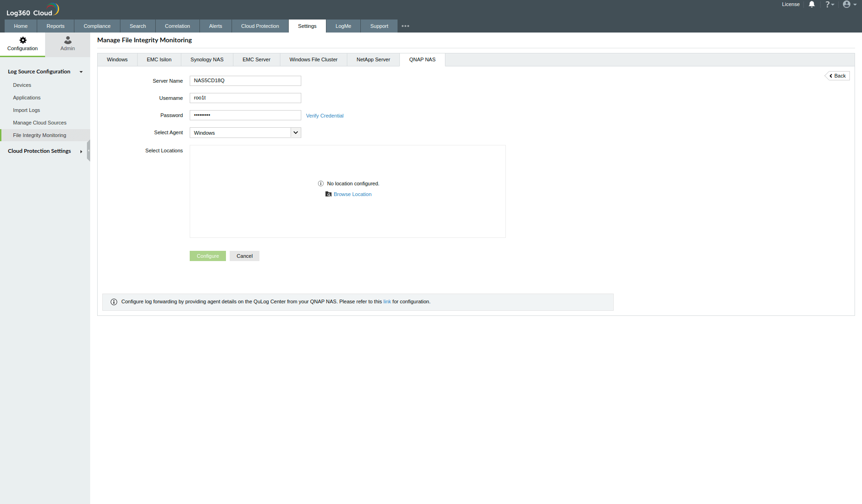This screenshot has height=504, width=862.
Task: Go to the Cloud Protection tab
Action: 260,26
